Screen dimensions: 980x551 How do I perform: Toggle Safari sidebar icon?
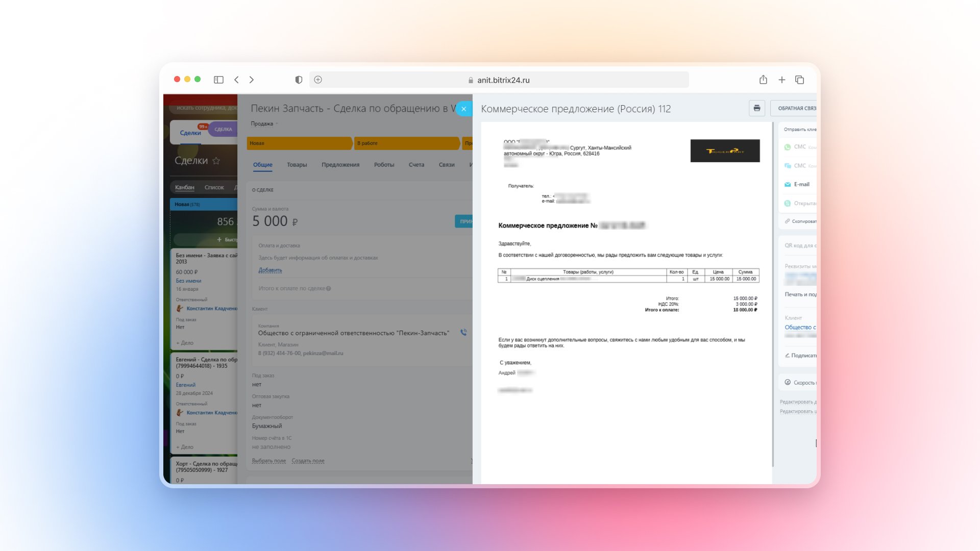(218, 80)
